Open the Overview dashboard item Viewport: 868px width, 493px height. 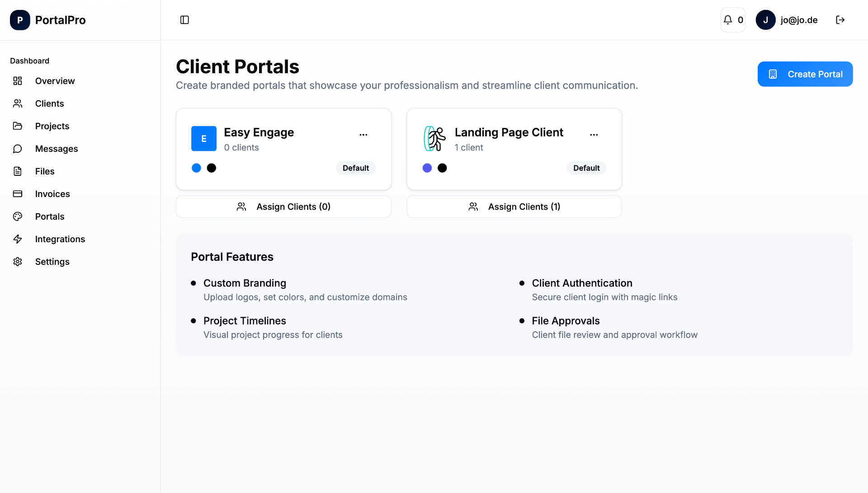click(55, 81)
